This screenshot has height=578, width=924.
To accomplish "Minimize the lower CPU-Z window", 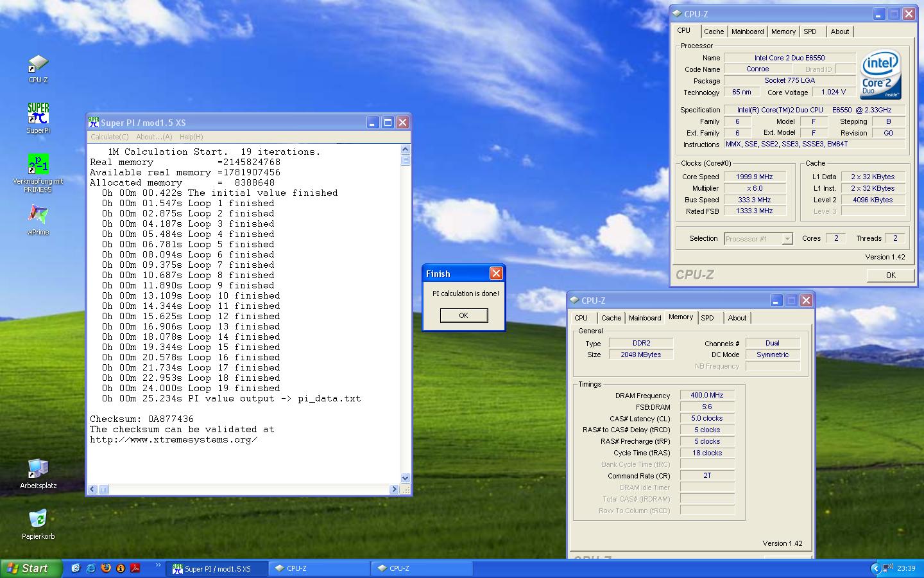I will [776, 300].
